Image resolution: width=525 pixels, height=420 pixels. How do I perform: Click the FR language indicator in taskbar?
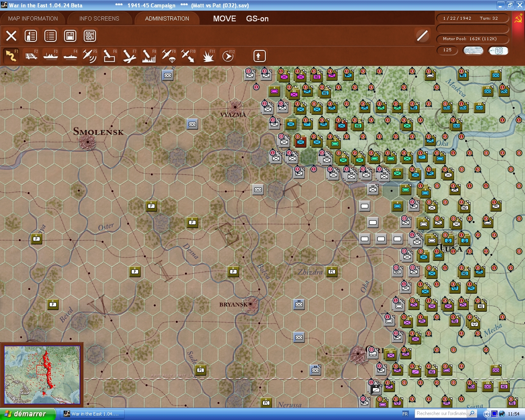point(405,414)
